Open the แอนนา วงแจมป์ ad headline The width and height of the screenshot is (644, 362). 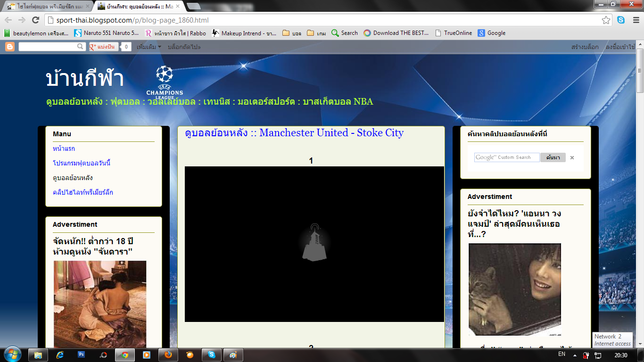point(514,224)
